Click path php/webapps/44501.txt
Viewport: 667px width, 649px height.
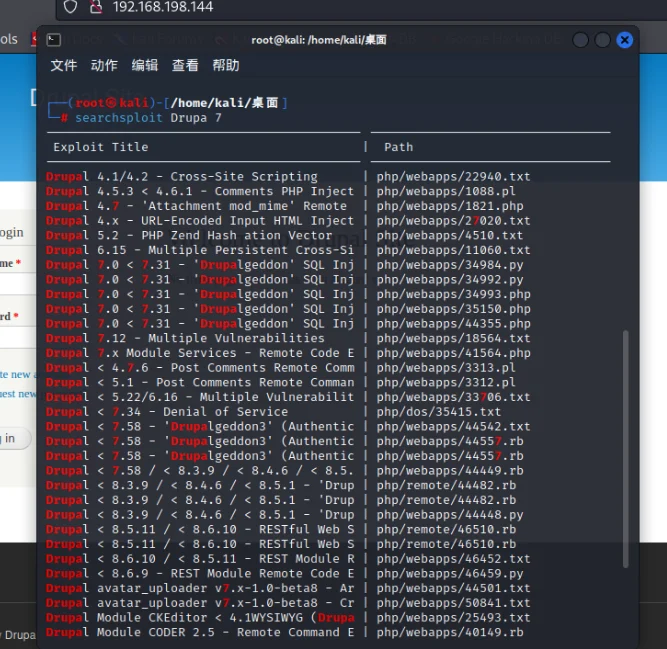point(453,589)
